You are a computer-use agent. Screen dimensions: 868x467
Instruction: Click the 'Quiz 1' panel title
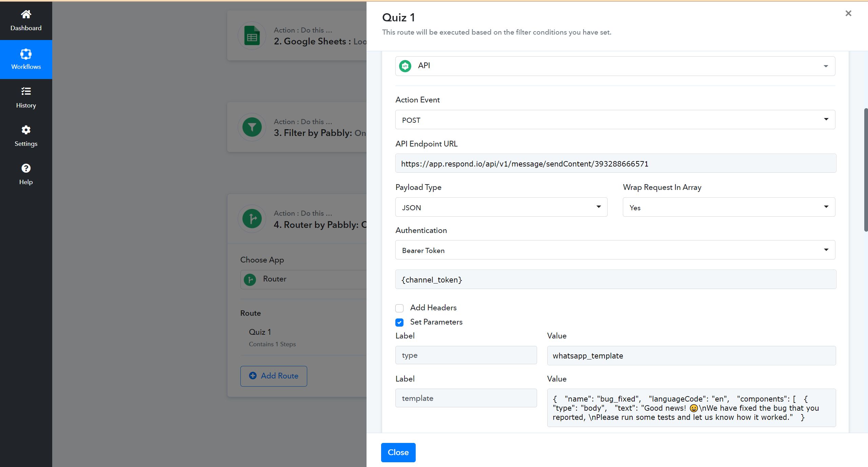(398, 17)
